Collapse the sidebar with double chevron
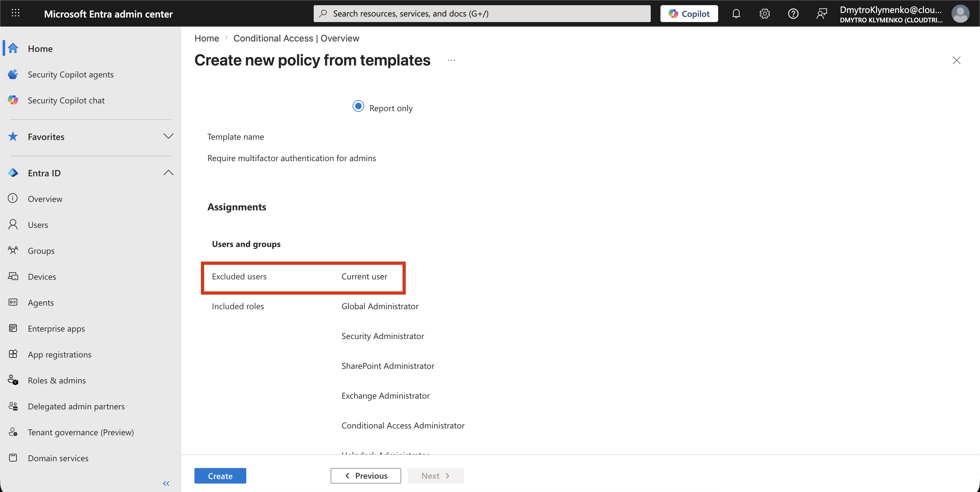The image size is (980, 492). tap(166, 484)
